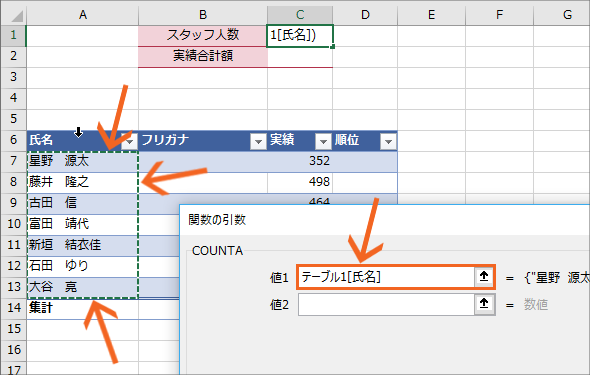
Task: Select the cell 星野 源太
Action: tap(82, 161)
